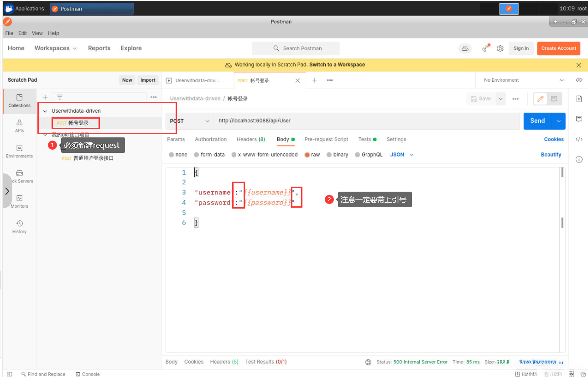
Task: Click the network globe icon in response bar
Action: click(x=368, y=362)
